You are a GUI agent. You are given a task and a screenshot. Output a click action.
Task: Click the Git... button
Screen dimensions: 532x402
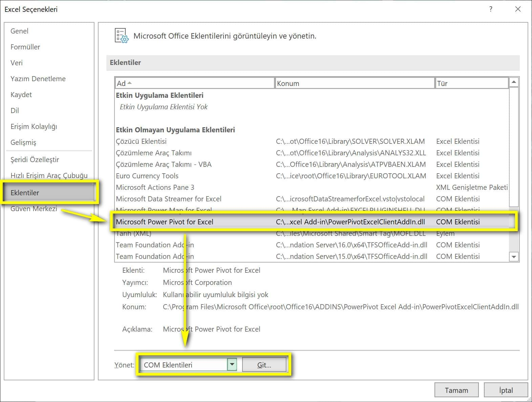coord(264,365)
